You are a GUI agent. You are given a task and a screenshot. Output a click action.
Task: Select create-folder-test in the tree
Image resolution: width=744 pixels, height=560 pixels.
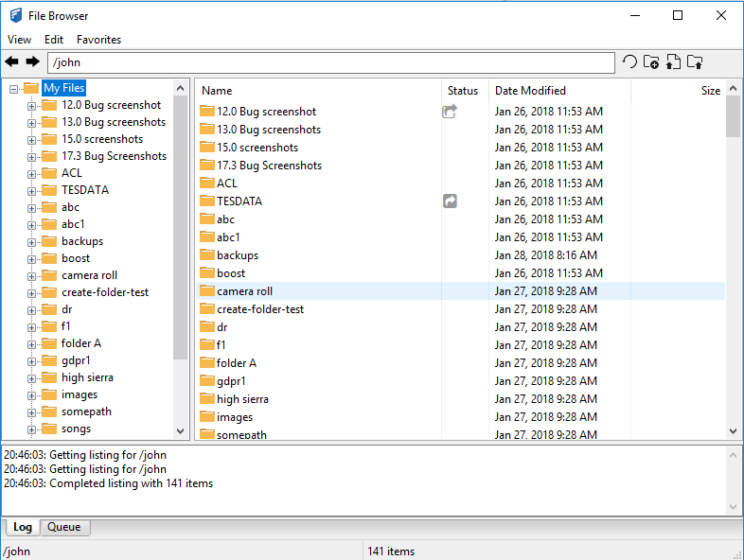[x=105, y=292]
